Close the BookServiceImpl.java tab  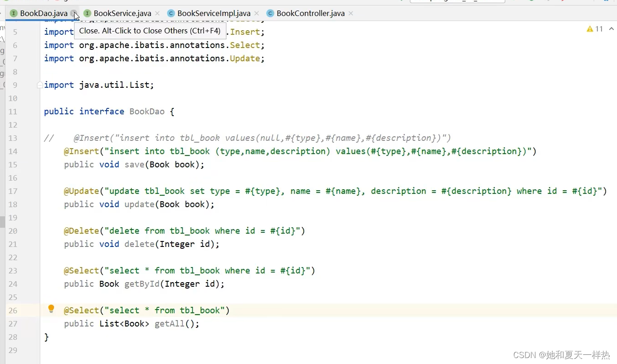[x=257, y=13]
